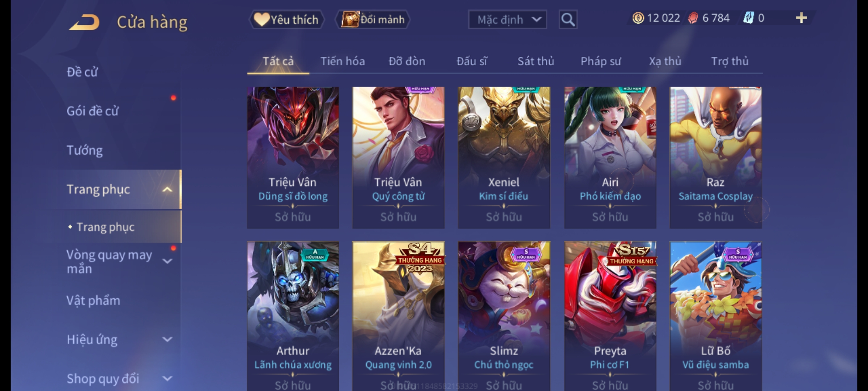Tap the plus icon to add currency
This screenshot has width=868, height=391.
point(801,18)
